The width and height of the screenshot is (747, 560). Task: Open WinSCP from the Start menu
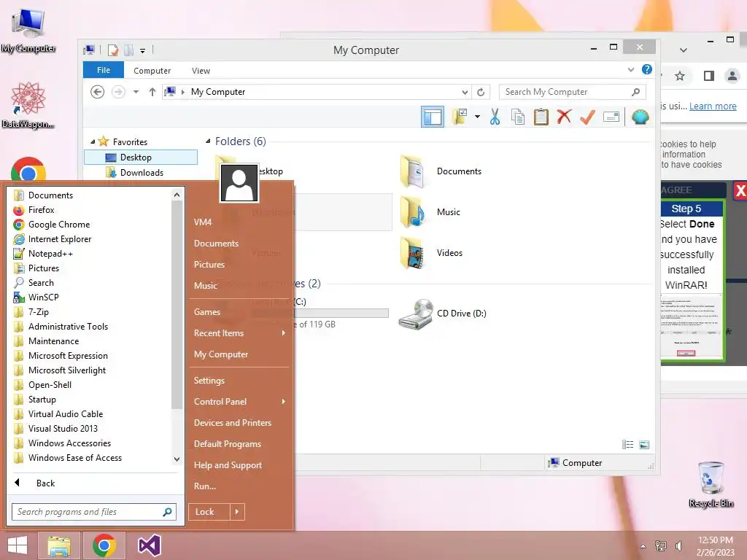tap(90, 297)
